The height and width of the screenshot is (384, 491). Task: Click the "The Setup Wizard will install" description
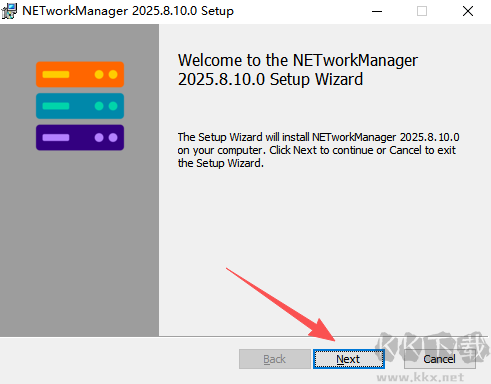click(x=318, y=150)
